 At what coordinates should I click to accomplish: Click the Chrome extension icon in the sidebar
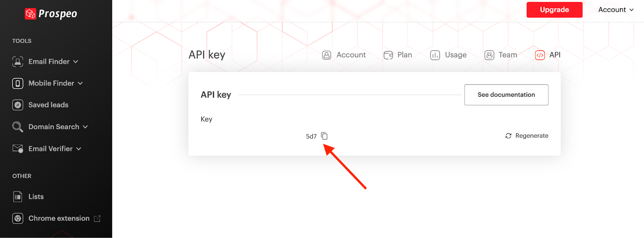click(x=18, y=218)
